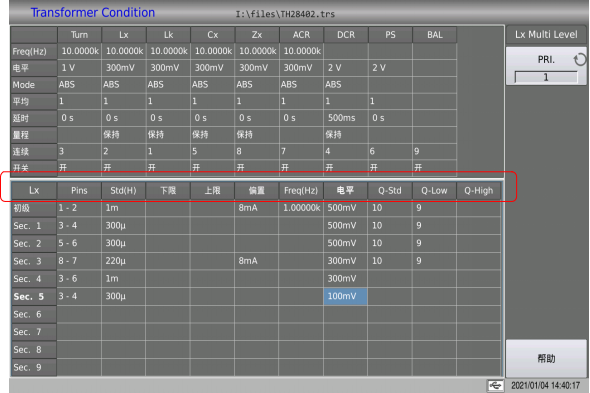The height and width of the screenshot is (393, 590).
Task: Select the Sec. 3 Std(H) cell 220µ
Action: (x=123, y=261)
